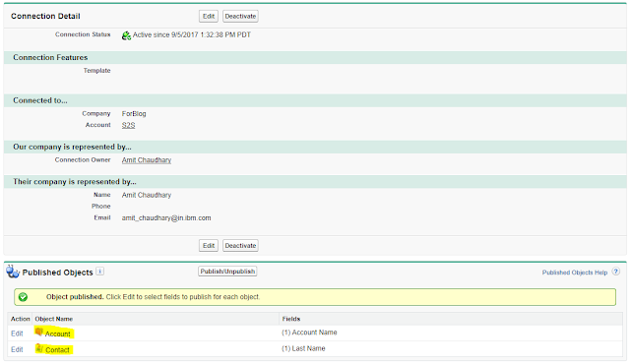Click the Publish/Unpublish button
The width and height of the screenshot is (630, 364).
[227, 272]
